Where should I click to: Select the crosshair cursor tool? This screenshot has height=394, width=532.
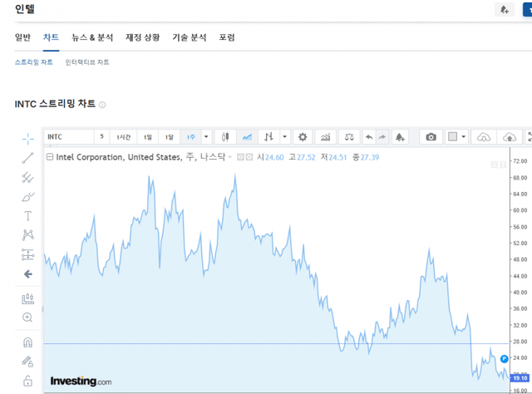27,137
